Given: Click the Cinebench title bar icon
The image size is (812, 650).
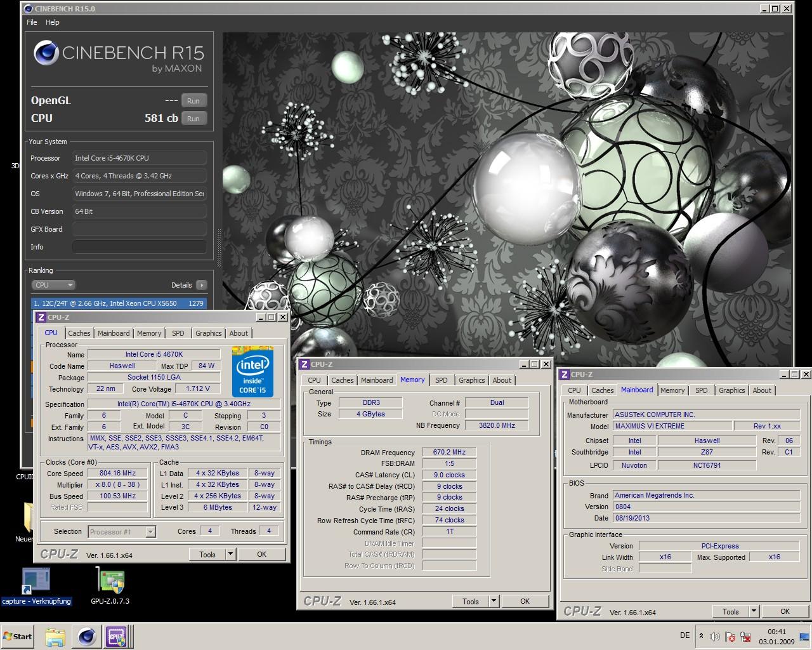Looking at the screenshot, I should (29, 9).
